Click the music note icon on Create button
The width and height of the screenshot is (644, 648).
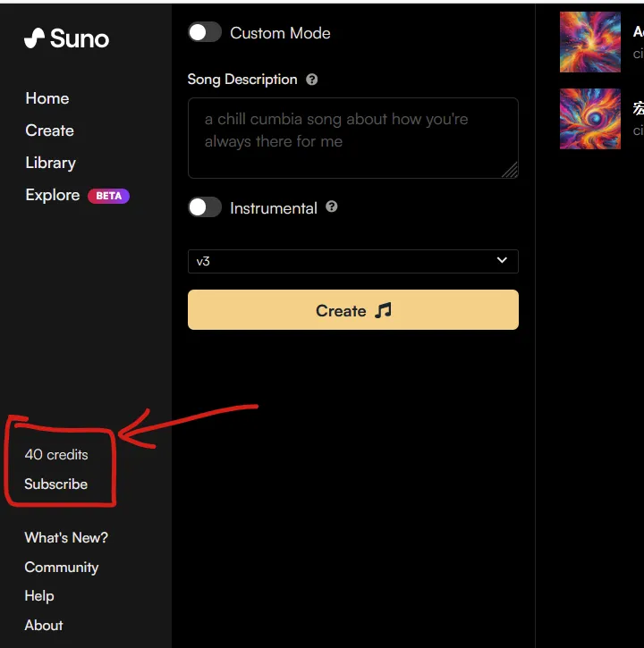click(x=383, y=310)
